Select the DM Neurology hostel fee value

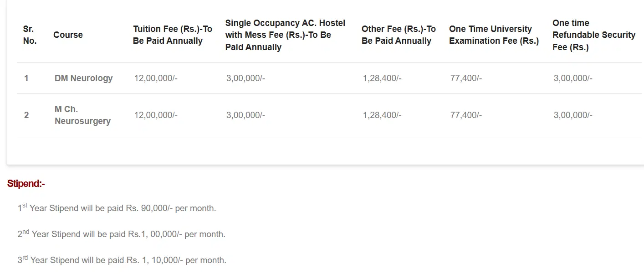click(x=245, y=78)
